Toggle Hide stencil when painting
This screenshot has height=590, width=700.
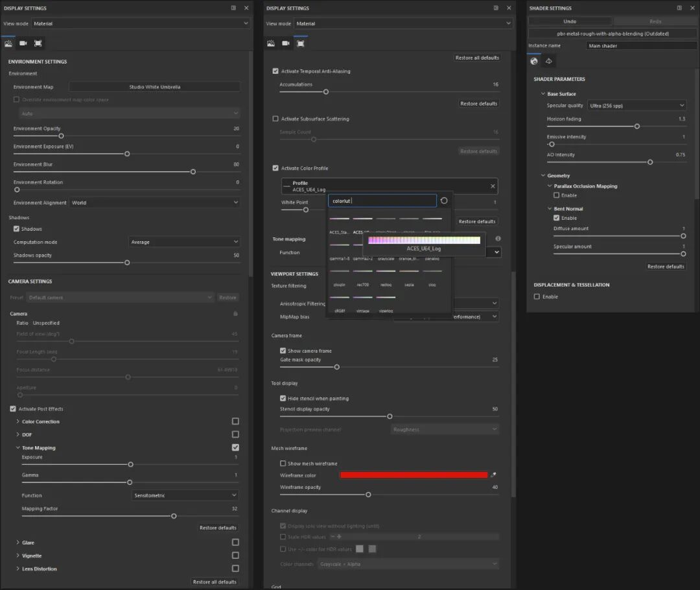click(x=283, y=398)
